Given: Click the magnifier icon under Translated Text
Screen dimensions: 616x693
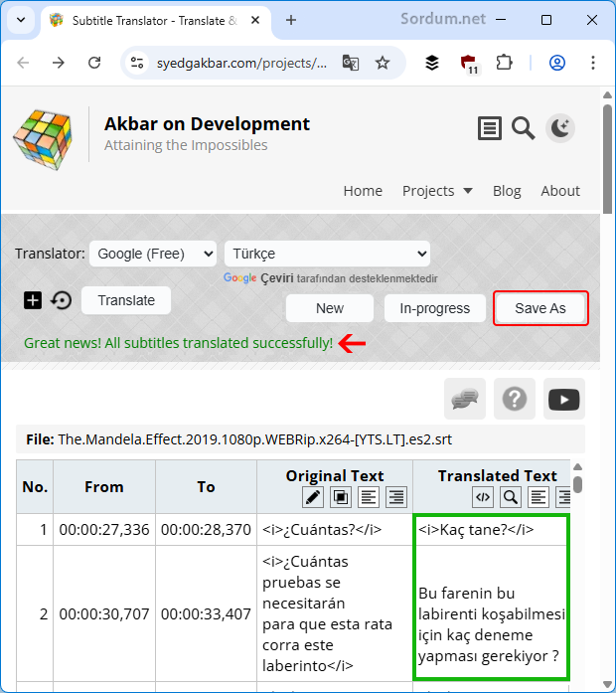Looking at the screenshot, I should click(x=511, y=497).
